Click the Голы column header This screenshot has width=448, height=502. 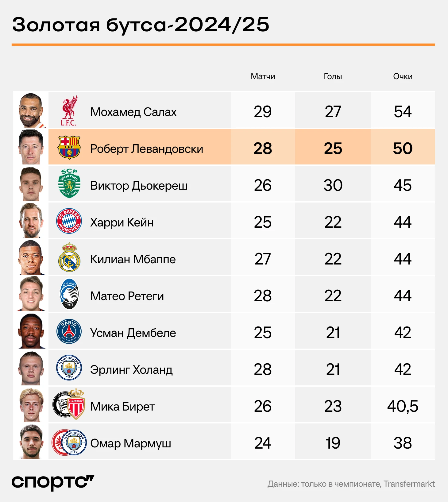coord(333,76)
